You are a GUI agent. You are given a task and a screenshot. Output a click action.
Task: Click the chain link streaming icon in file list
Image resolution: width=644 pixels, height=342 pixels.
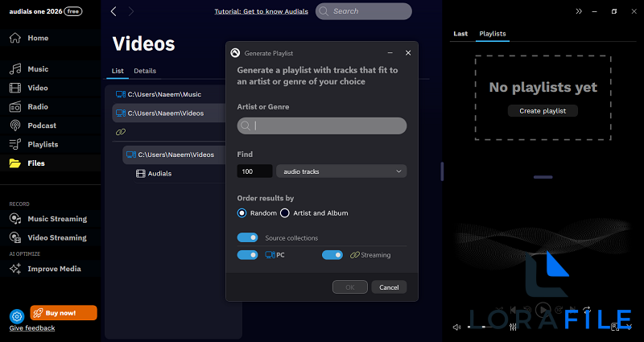pos(120,132)
